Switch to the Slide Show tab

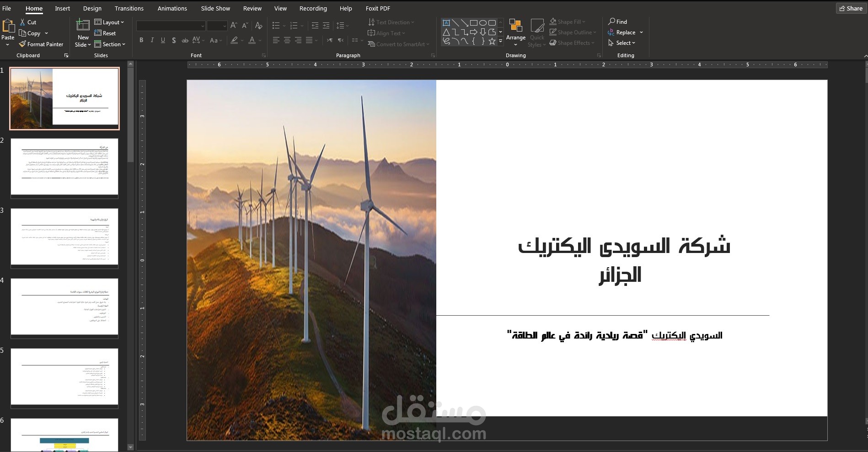[x=215, y=8]
